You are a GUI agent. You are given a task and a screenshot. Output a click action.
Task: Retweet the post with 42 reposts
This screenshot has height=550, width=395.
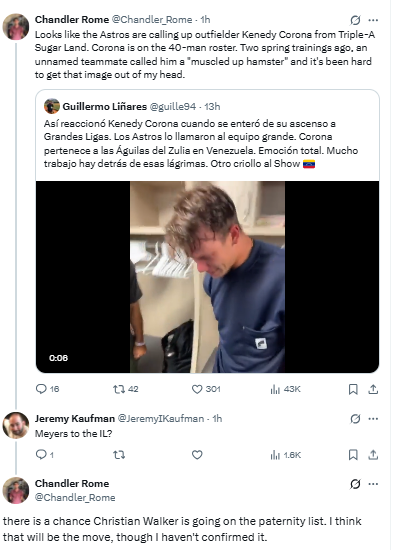point(126,389)
